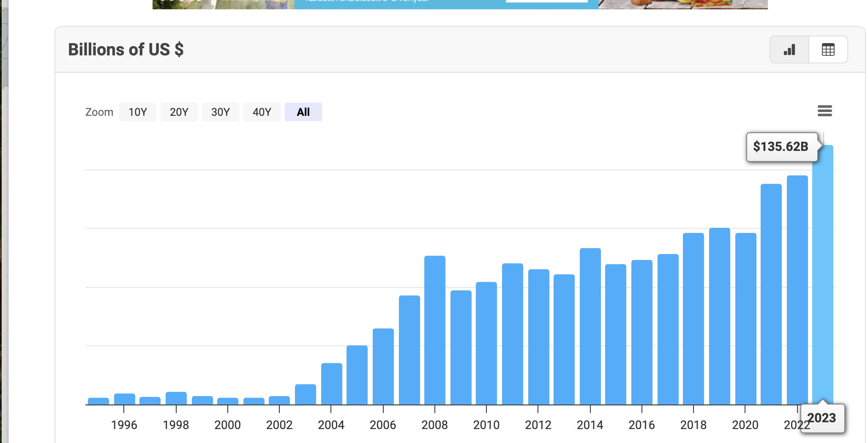Click the $135.62B tooltip value

(781, 147)
